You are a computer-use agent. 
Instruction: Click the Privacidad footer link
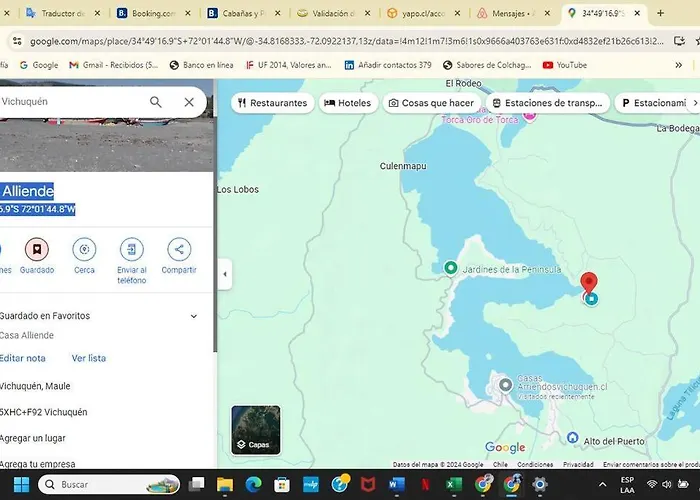click(x=578, y=464)
